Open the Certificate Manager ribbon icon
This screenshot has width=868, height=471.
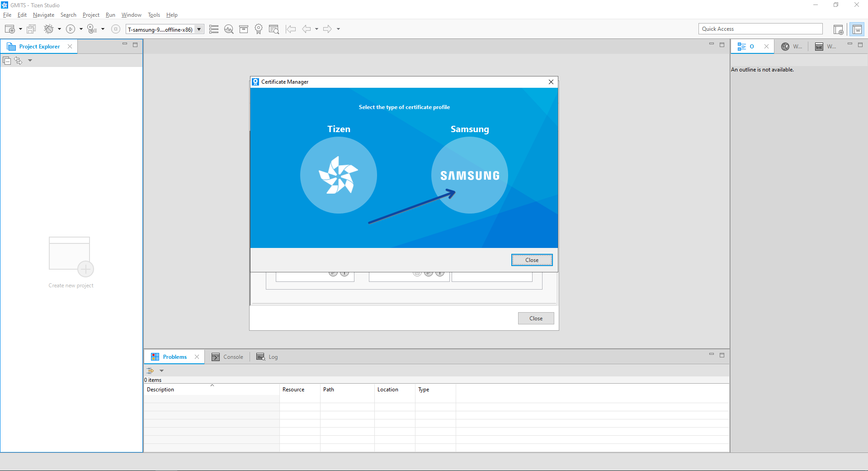[x=259, y=29]
